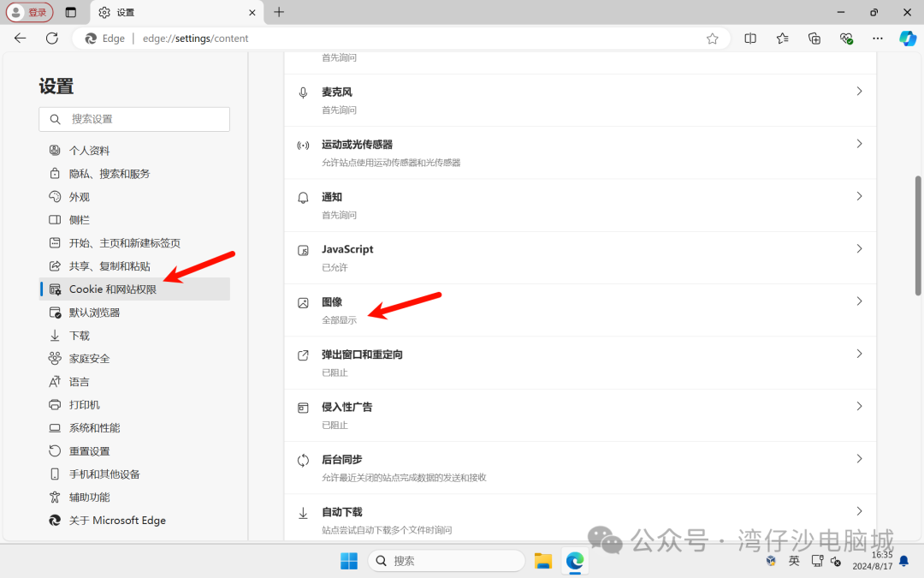Open 隐私、搜索和服务 in settings sidebar
Screen dimensions: 924x578
pyautogui.click(x=110, y=174)
